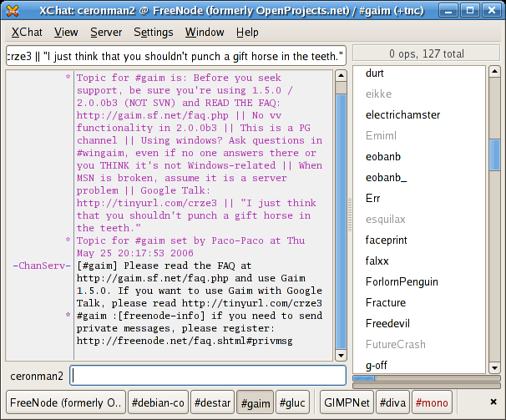Click the user list vertical scrollbar thumb
506x420 pixels.
tap(494, 155)
